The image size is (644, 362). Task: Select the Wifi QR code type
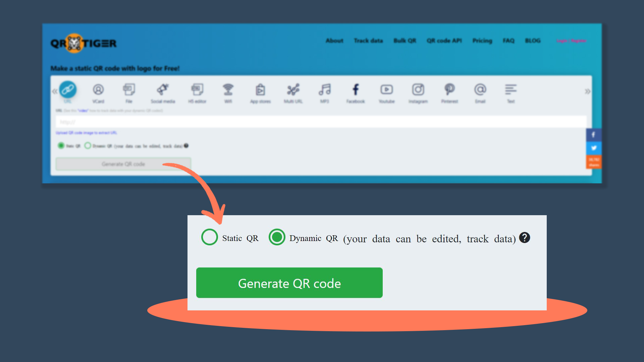click(x=228, y=91)
